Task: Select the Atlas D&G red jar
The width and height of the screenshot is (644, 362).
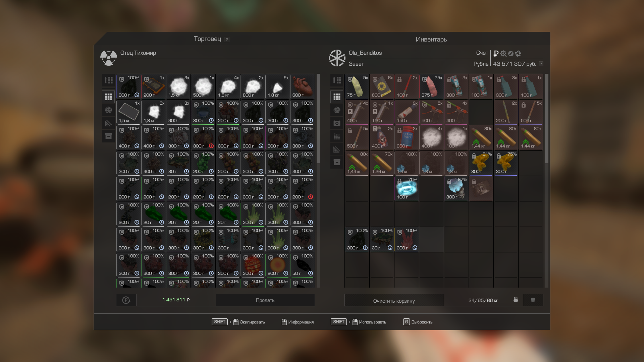Action: 407,137
